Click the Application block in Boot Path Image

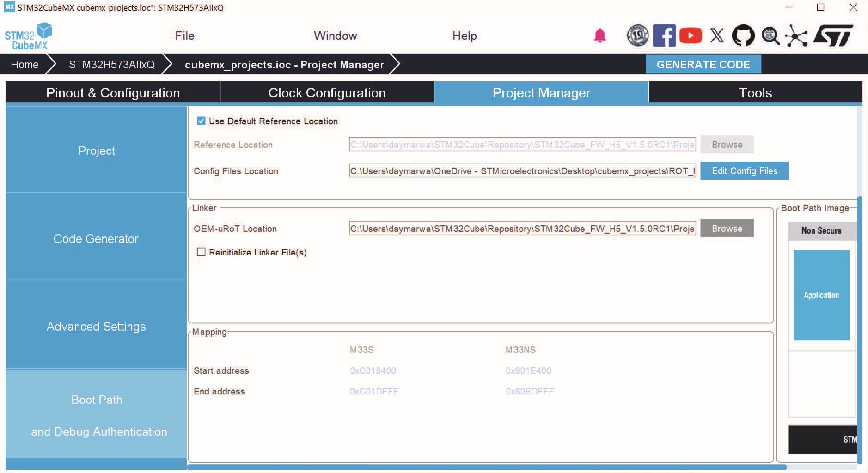coord(821,295)
